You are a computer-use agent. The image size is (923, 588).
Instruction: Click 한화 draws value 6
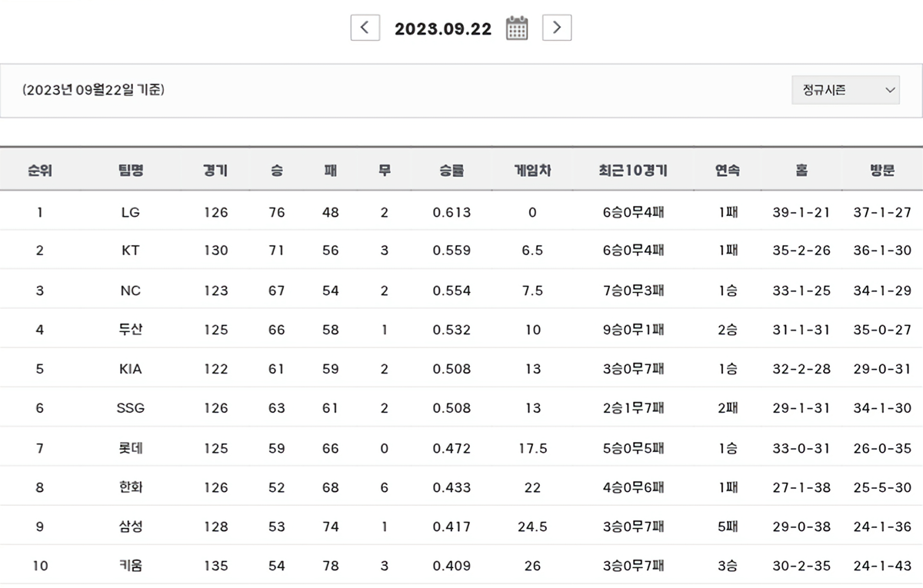[384, 487]
